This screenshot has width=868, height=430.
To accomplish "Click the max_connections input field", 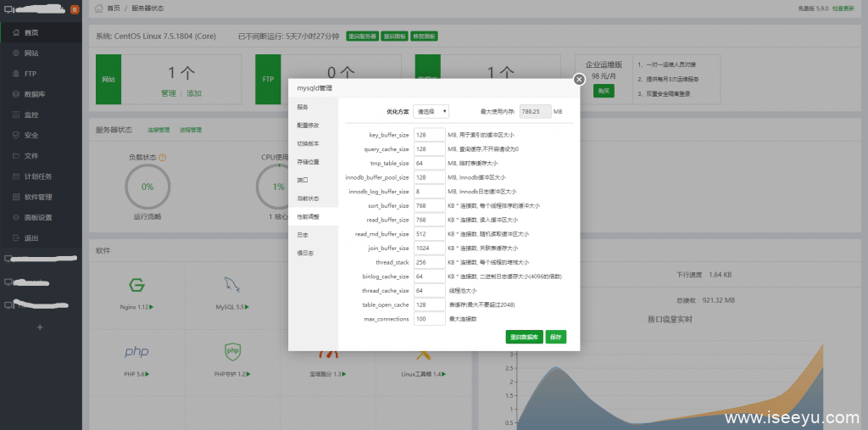I will (430, 319).
